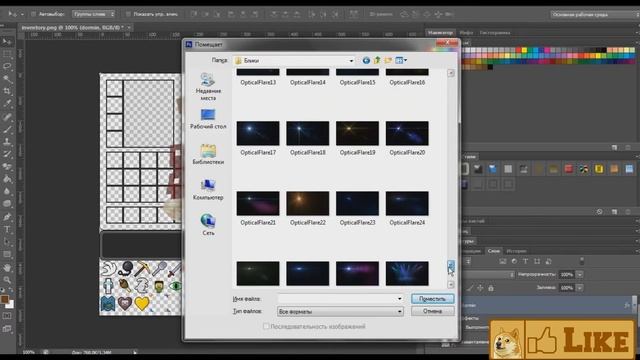Set the foreground color swatch

tap(4, 299)
